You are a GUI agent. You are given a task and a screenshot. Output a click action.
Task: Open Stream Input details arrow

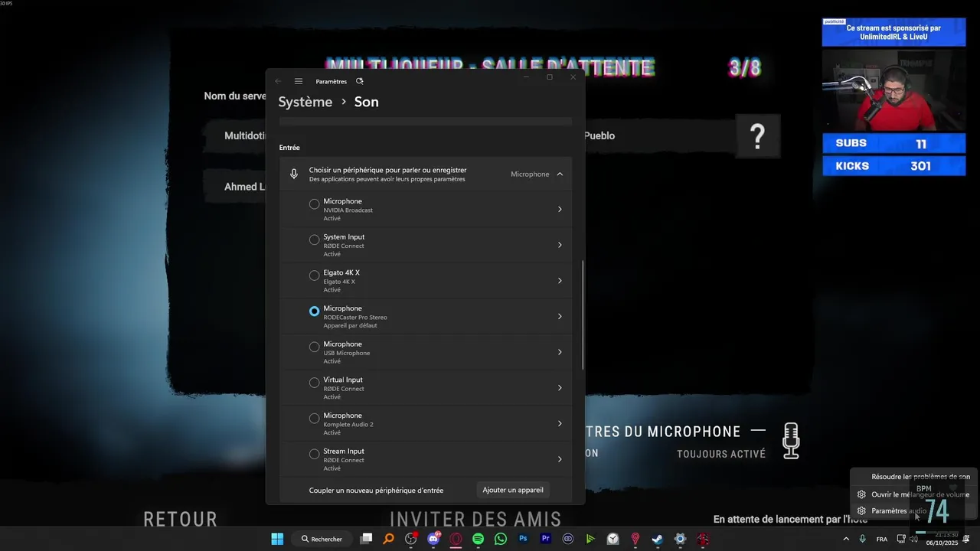tap(560, 459)
